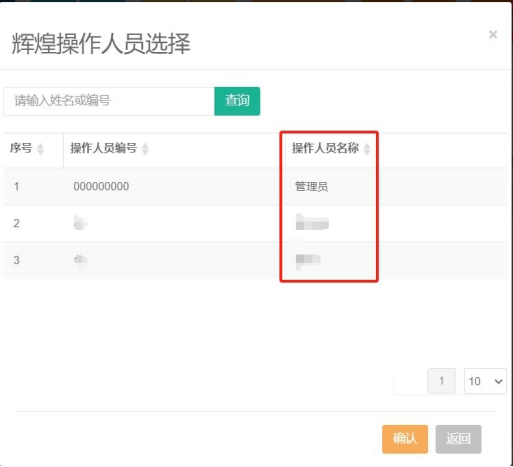The width and height of the screenshot is (513, 467).
Task: Click the 序号 column header
Action: tap(21, 148)
